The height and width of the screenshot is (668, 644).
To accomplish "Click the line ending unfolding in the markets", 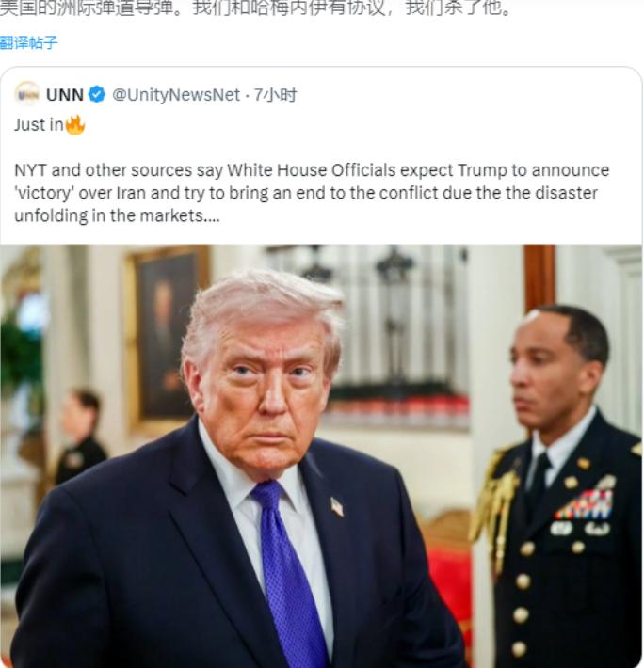I will click(117, 215).
